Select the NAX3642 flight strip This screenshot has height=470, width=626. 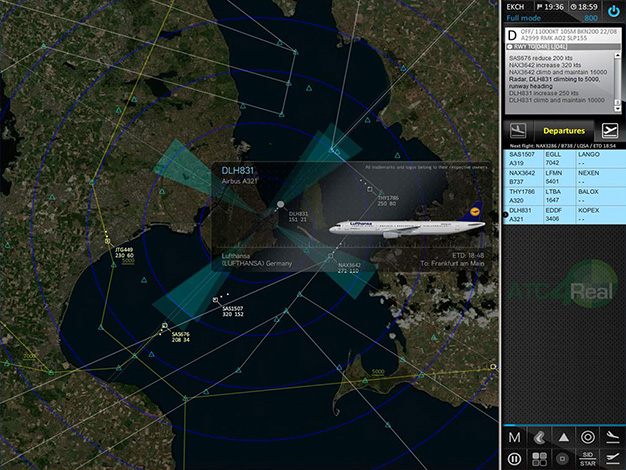pos(564,178)
